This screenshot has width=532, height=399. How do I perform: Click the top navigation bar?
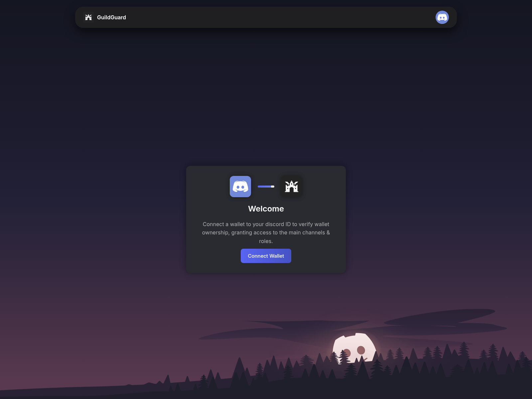(266, 17)
